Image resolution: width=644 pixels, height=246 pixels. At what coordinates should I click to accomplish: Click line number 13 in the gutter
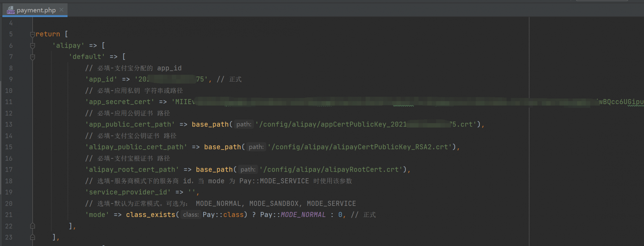pos(9,124)
